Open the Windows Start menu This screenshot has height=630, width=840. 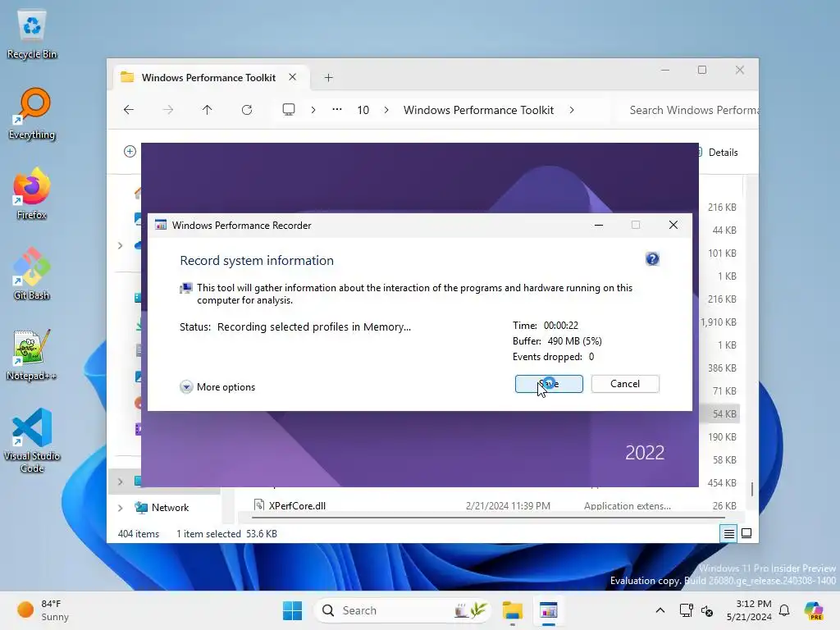click(x=293, y=610)
